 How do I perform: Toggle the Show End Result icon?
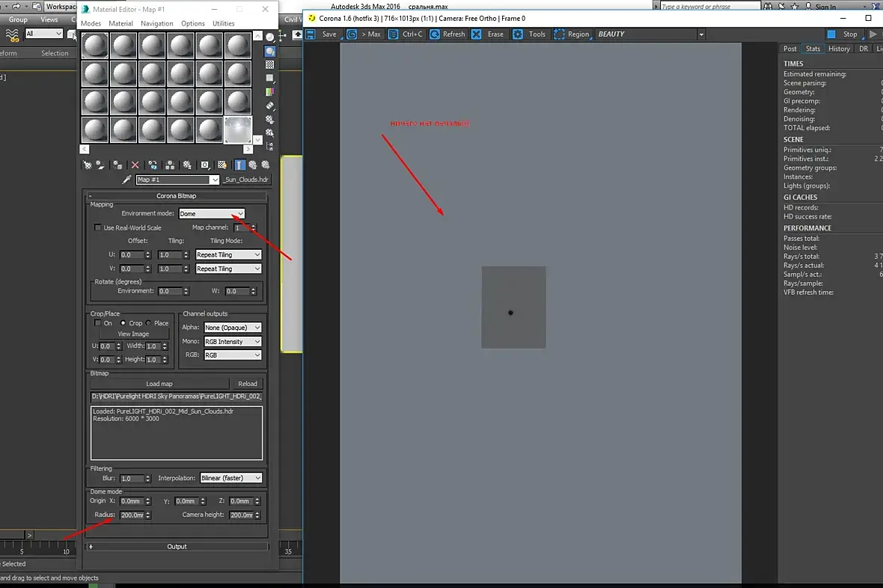[x=240, y=165]
